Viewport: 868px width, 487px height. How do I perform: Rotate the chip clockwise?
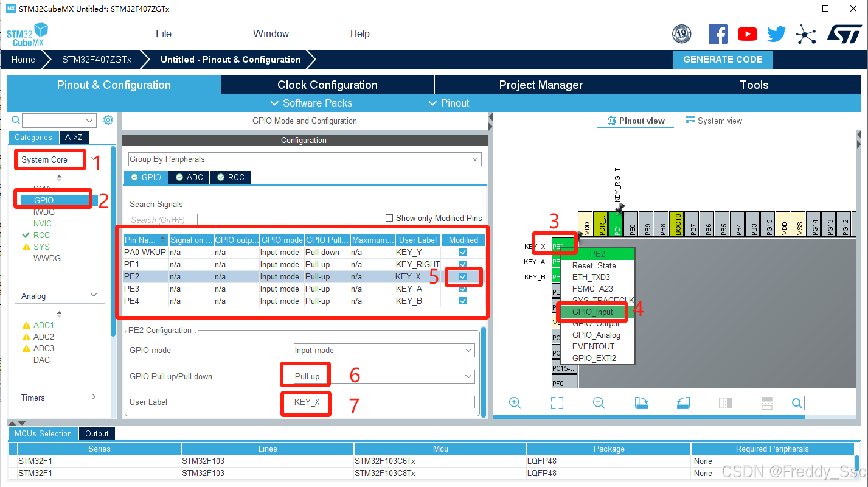(641, 403)
